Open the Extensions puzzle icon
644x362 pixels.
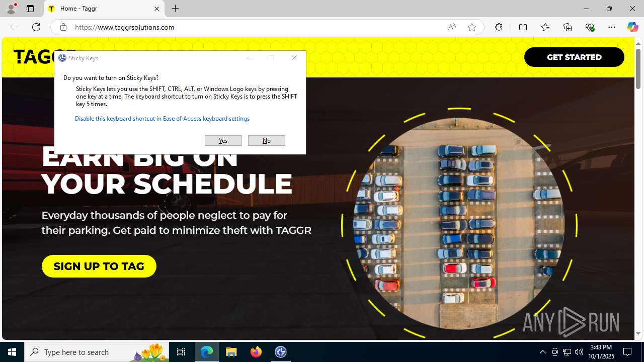tap(499, 27)
